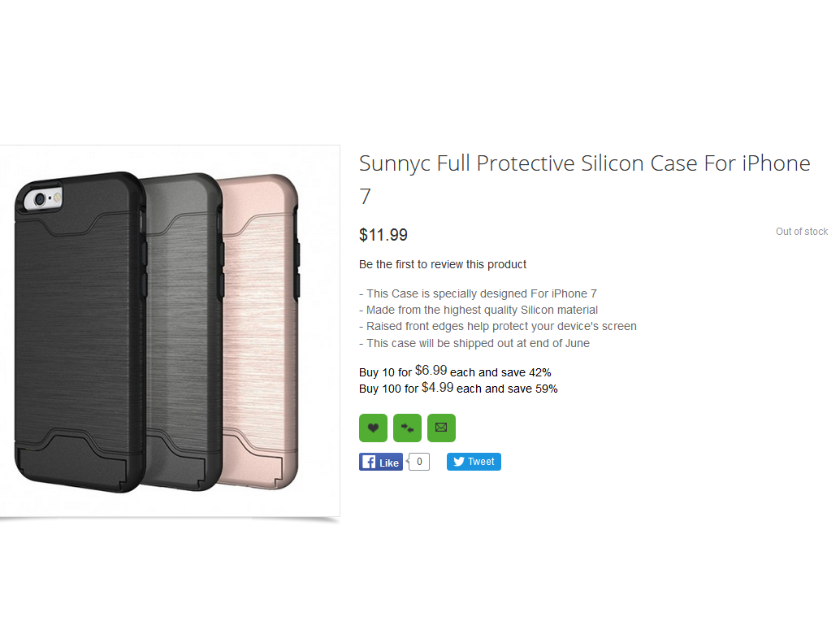Click the 'Out of stock' status label
840x630 pixels.
pyautogui.click(x=801, y=232)
